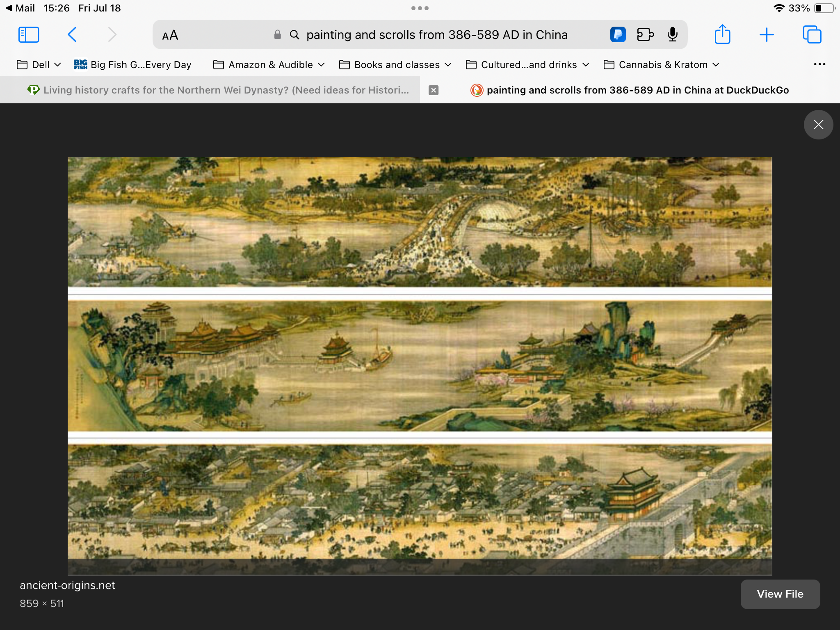Return to Mail app via back arrow
840x630 pixels.
click(20, 8)
